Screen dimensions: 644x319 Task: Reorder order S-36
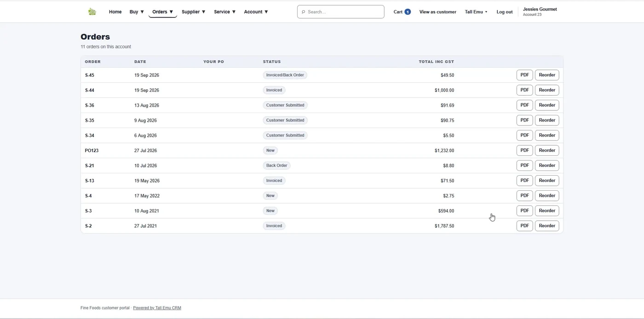tap(547, 105)
